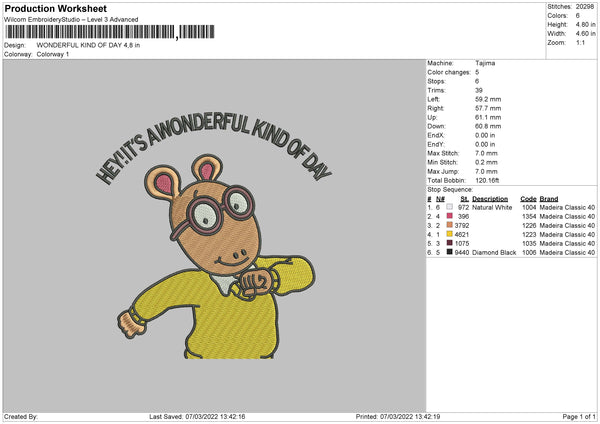Click the yellow 1223 thread swatch
The width and height of the screenshot is (600, 424).
[x=449, y=234]
